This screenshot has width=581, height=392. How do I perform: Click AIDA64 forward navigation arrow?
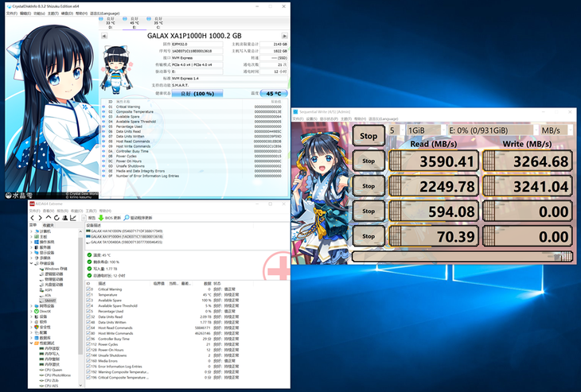pyautogui.click(x=40, y=218)
